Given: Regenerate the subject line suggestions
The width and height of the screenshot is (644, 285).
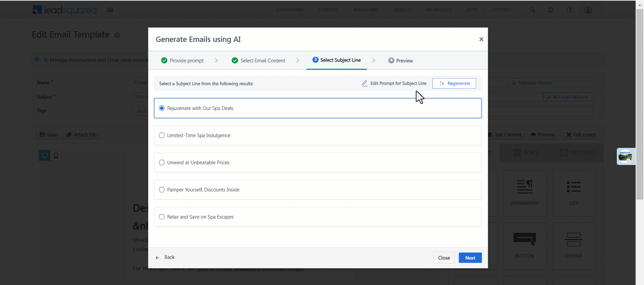Looking at the screenshot, I should (x=454, y=83).
